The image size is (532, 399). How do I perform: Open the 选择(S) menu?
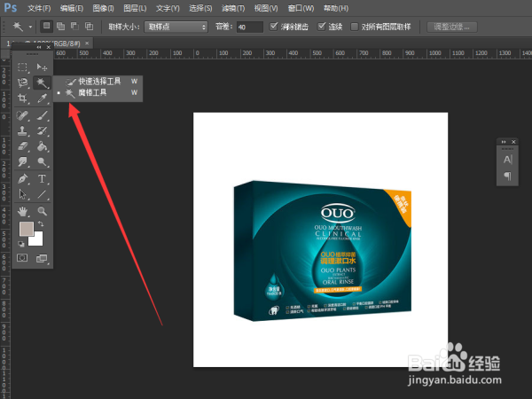click(x=200, y=8)
